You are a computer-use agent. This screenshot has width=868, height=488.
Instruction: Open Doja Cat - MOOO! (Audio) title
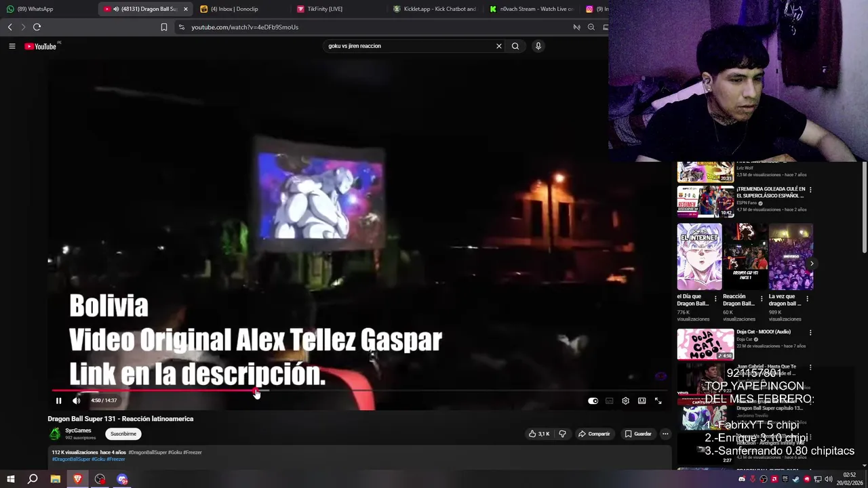tap(764, 332)
